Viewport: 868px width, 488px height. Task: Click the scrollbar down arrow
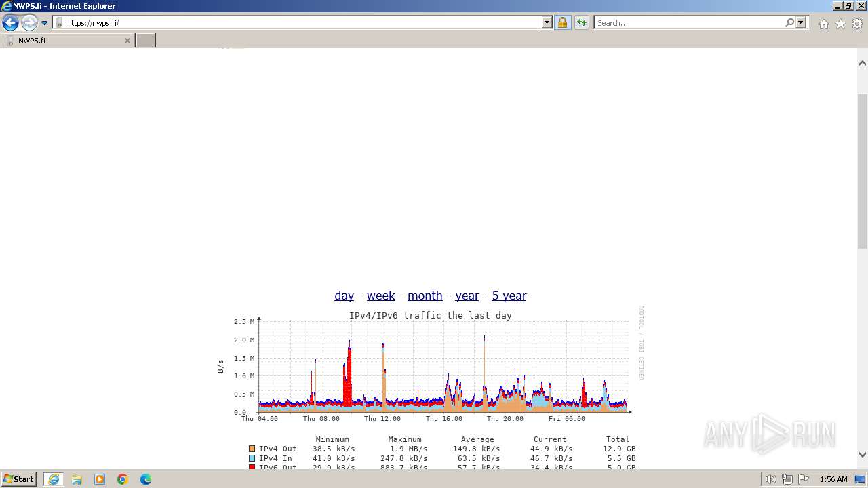(863, 455)
